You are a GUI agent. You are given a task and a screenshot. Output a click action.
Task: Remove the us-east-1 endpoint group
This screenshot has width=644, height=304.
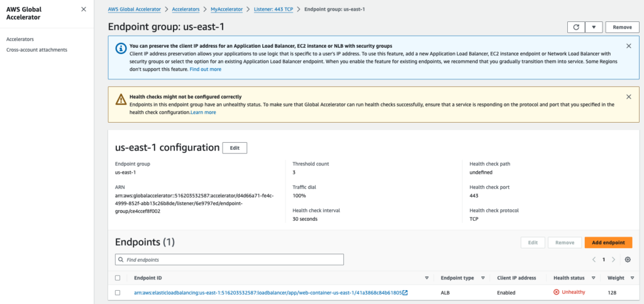coord(622,27)
